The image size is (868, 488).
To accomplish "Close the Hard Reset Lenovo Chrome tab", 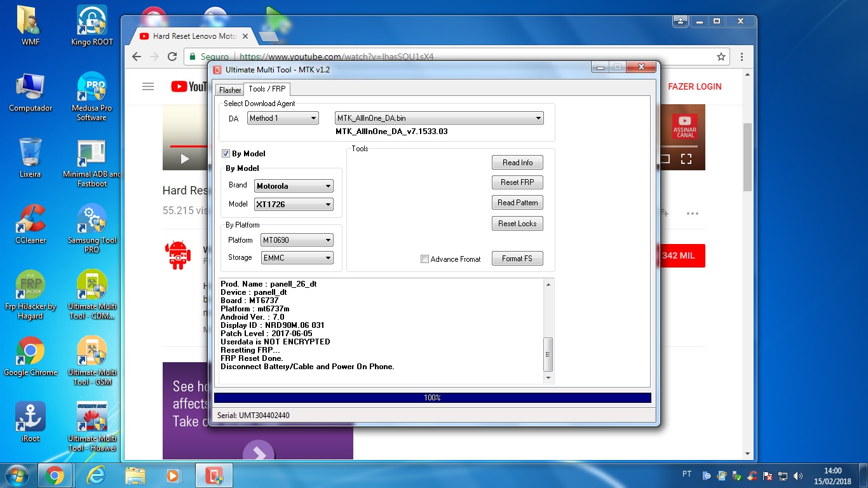I will [x=245, y=36].
